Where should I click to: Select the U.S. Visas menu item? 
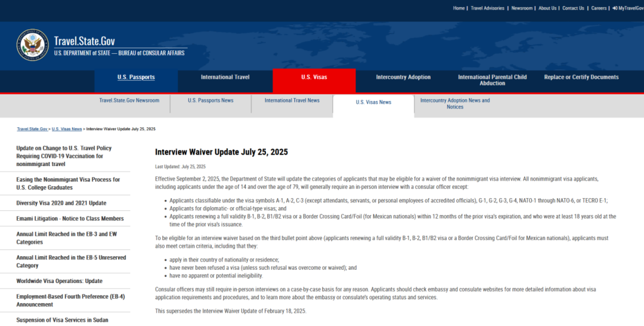(x=314, y=77)
